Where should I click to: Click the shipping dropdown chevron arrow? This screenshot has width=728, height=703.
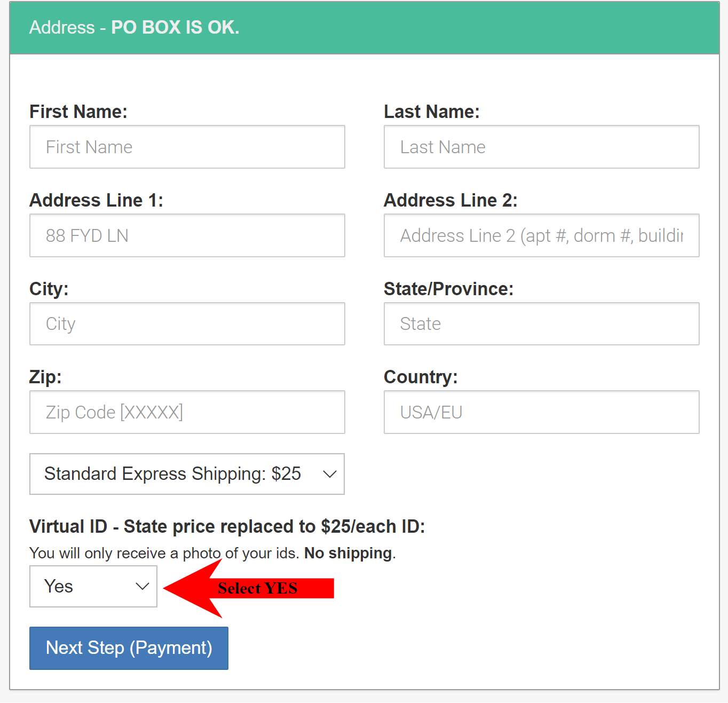coord(330,474)
